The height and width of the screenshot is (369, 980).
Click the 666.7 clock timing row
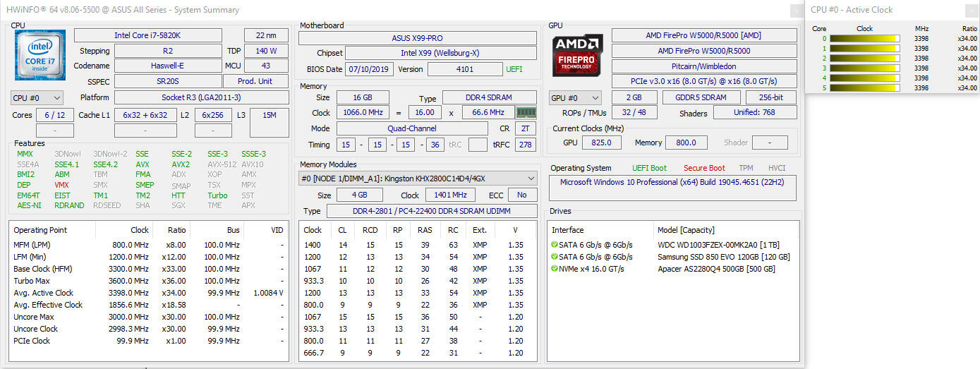click(417, 353)
